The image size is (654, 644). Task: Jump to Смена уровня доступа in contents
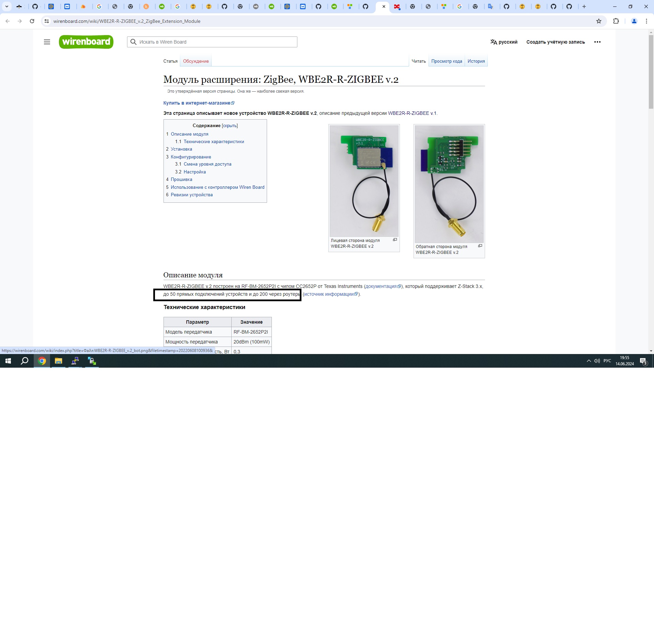click(x=207, y=164)
